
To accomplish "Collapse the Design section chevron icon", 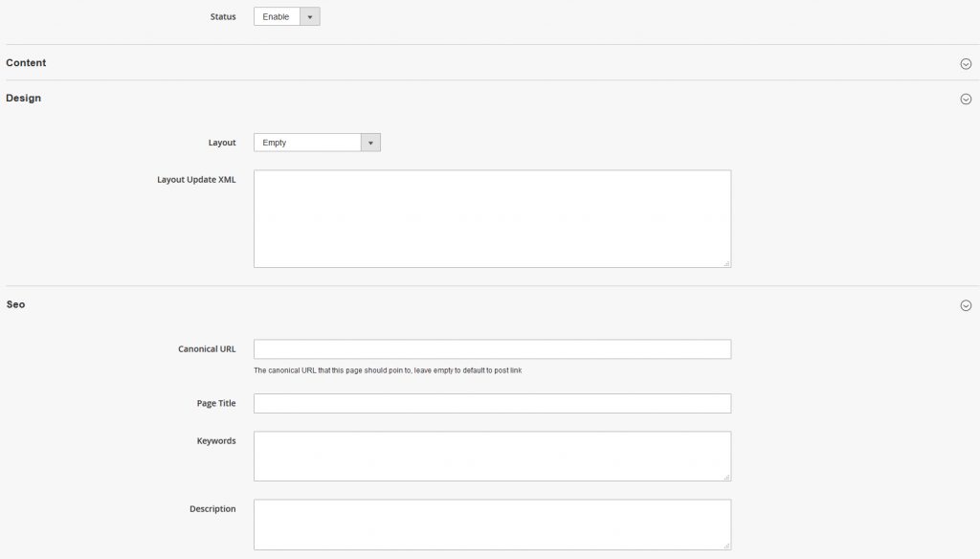I will (966, 99).
